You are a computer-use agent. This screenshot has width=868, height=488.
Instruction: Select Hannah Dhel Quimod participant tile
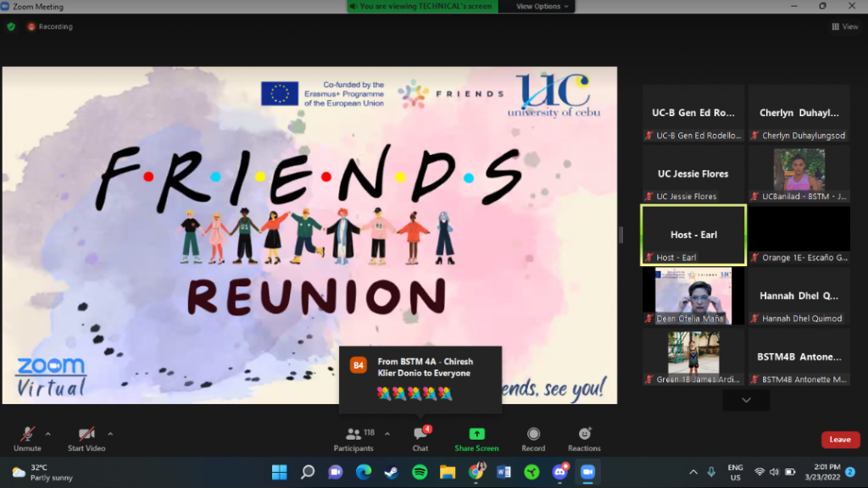tap(798, 296)
